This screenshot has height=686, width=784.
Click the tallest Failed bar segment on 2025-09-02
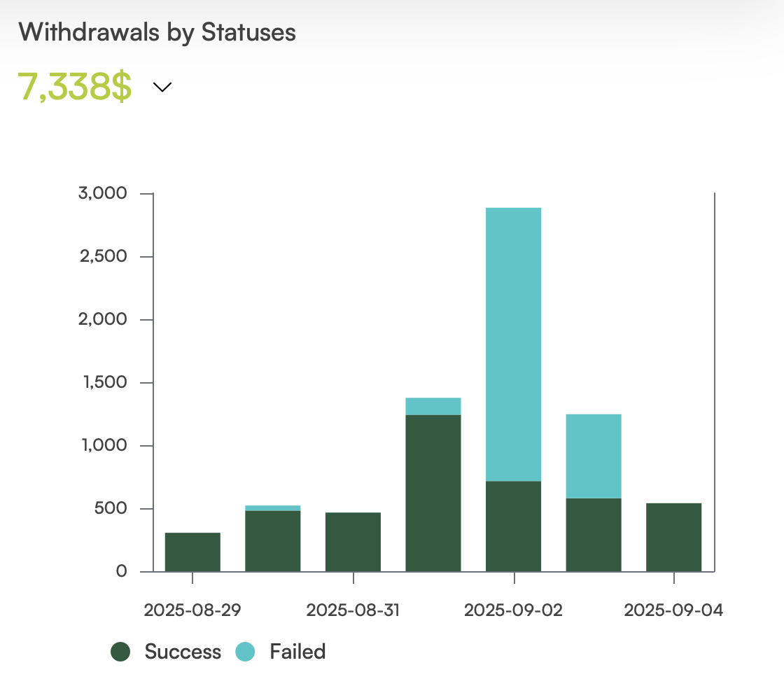tap(513, 344)
